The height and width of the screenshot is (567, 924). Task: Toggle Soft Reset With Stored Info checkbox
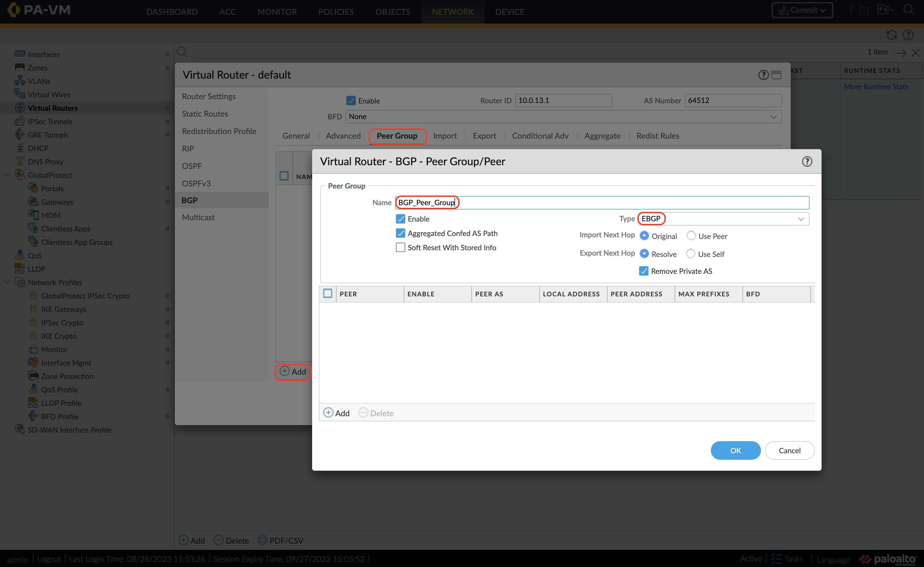[x=401, y=248]
